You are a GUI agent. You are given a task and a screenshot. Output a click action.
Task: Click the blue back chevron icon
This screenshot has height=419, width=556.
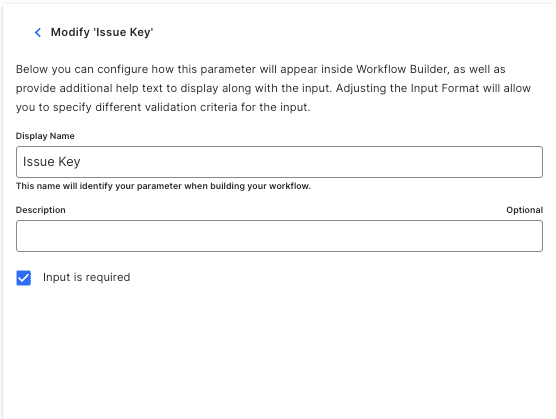[38, 33]
